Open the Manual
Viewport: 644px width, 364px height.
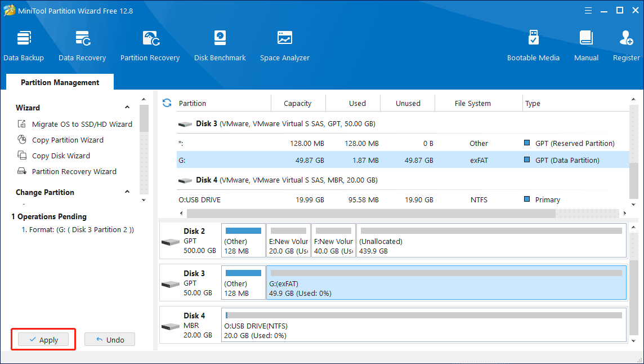tap(586, 46)
